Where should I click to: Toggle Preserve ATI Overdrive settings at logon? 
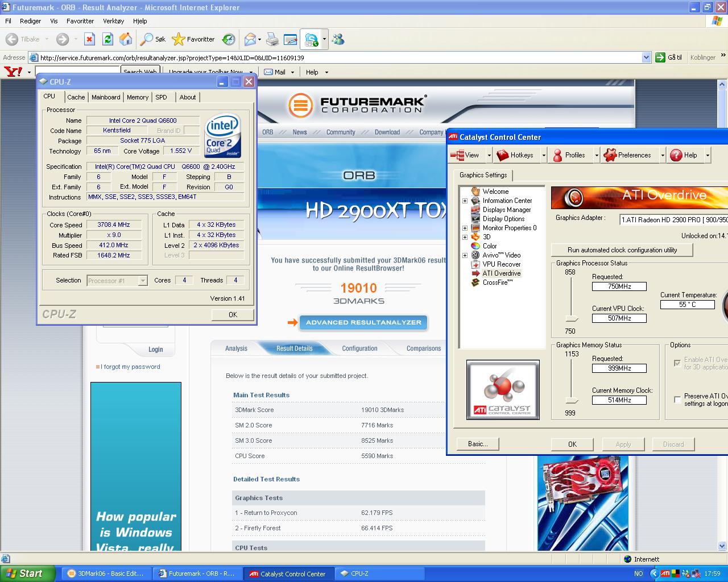tap(677, 400)
